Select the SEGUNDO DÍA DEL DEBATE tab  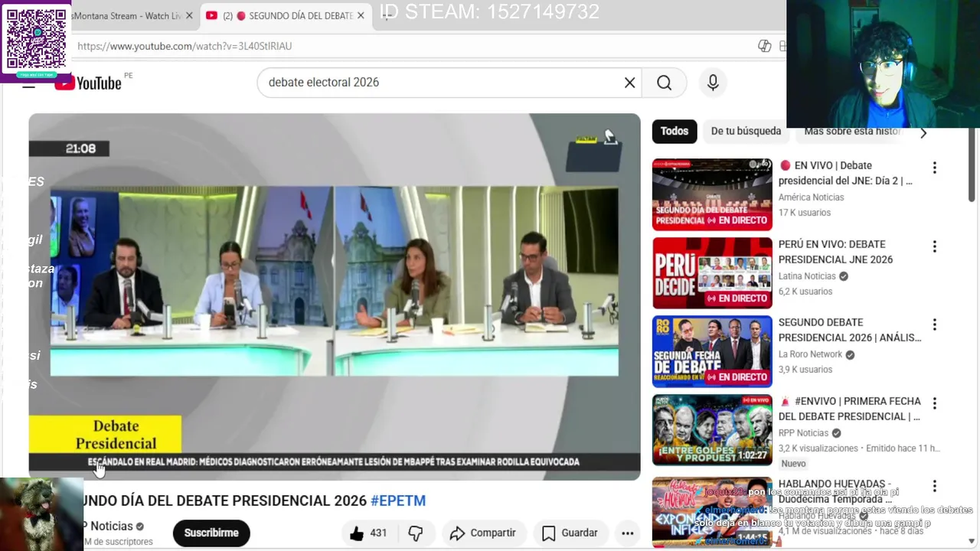click(287, 16)
